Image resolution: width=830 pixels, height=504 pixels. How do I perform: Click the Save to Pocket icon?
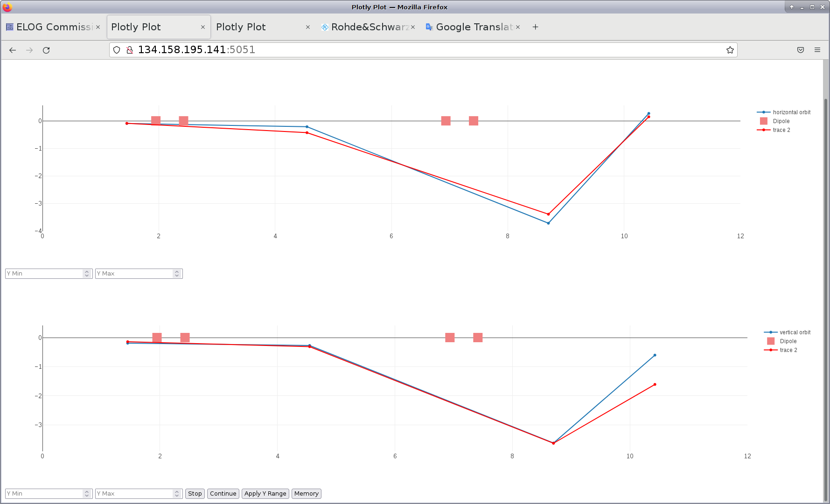pos(800,50)
